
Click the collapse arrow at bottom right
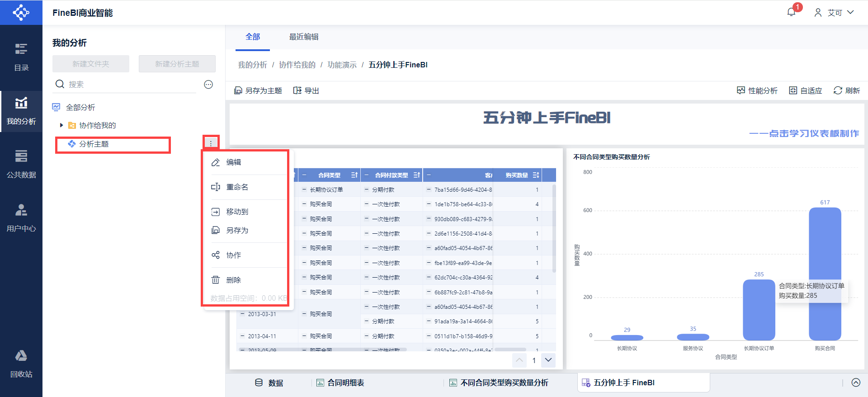pyautogui.click(x=856, y=383)
